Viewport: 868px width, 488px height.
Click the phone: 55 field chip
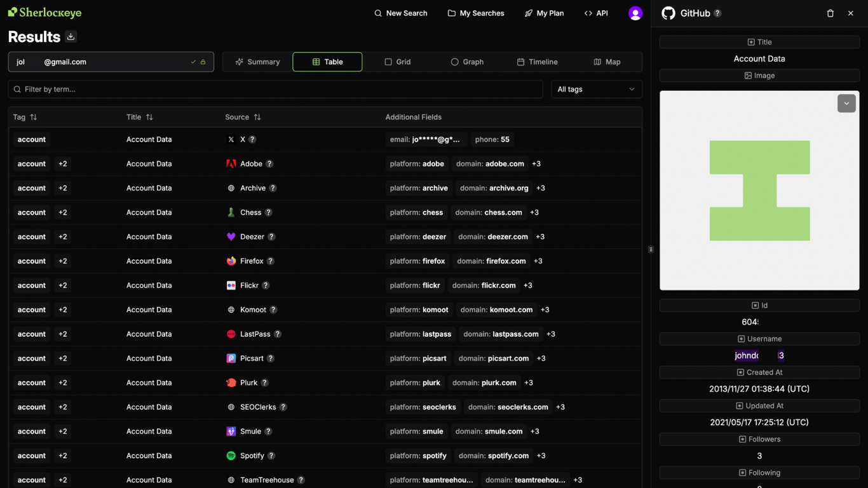492,139
